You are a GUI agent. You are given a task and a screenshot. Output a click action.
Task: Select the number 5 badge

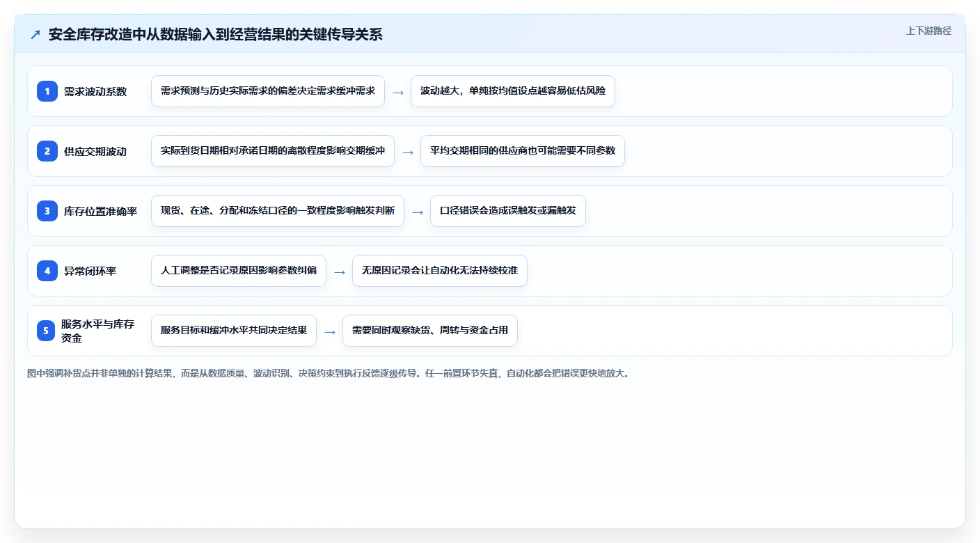[x=46, y=331]
